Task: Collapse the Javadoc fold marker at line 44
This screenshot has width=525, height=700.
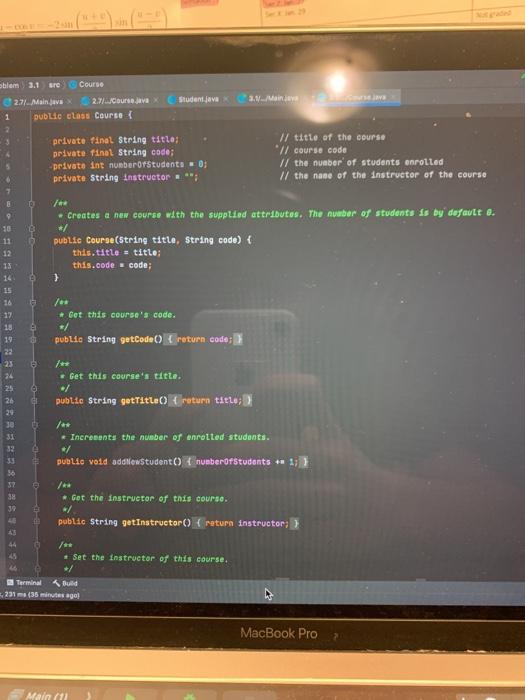Action: coord(37,545)
